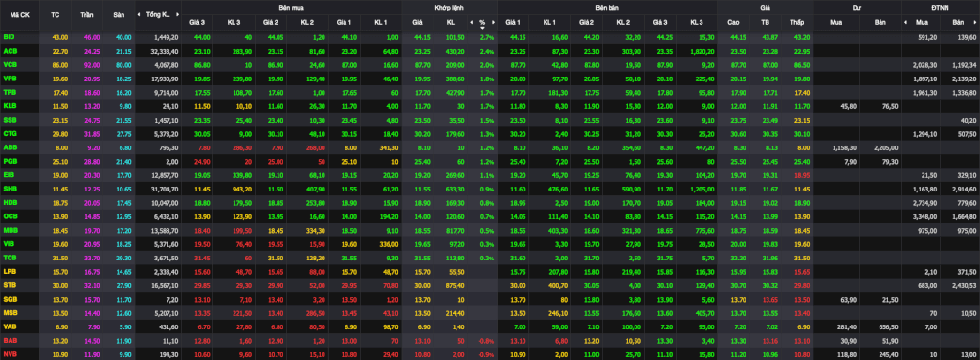Click the Cao high-price column header
The image size is (980, 360).
coord(734,23)
